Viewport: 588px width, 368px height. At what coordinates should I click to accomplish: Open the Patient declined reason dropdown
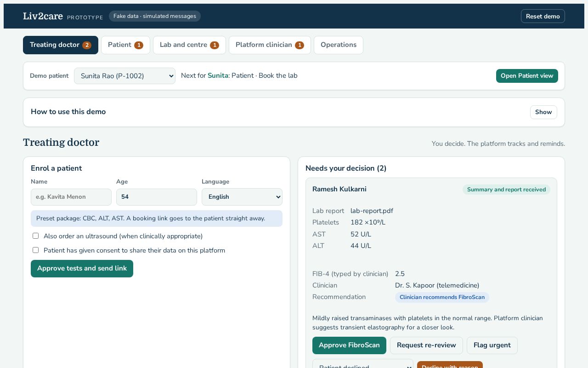[x=363, y=364]
